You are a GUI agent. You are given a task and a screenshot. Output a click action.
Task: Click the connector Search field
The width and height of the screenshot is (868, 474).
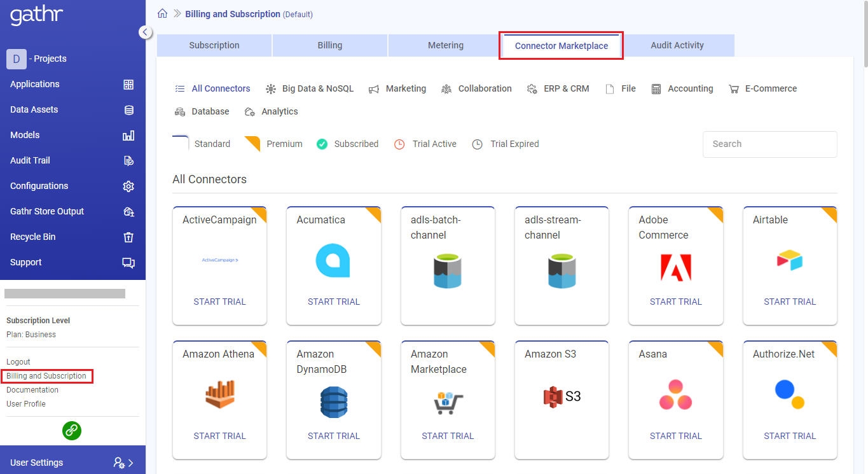pos(769,144)
